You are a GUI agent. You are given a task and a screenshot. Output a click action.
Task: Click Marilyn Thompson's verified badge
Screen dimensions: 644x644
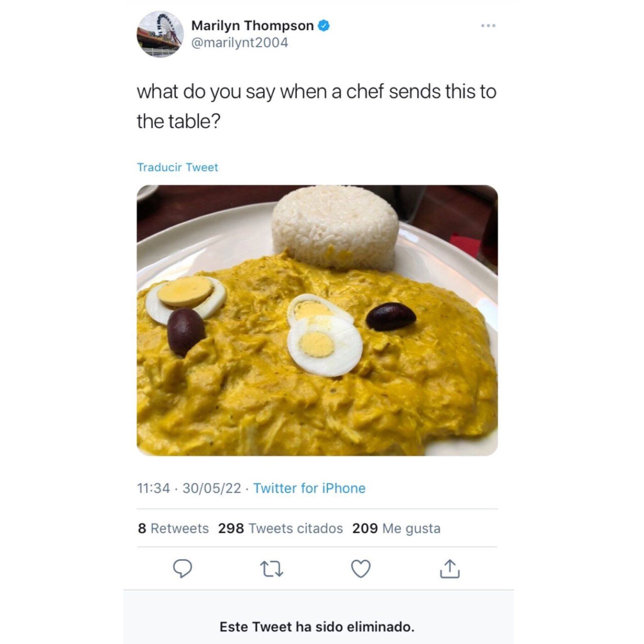[x=324, y=25]
